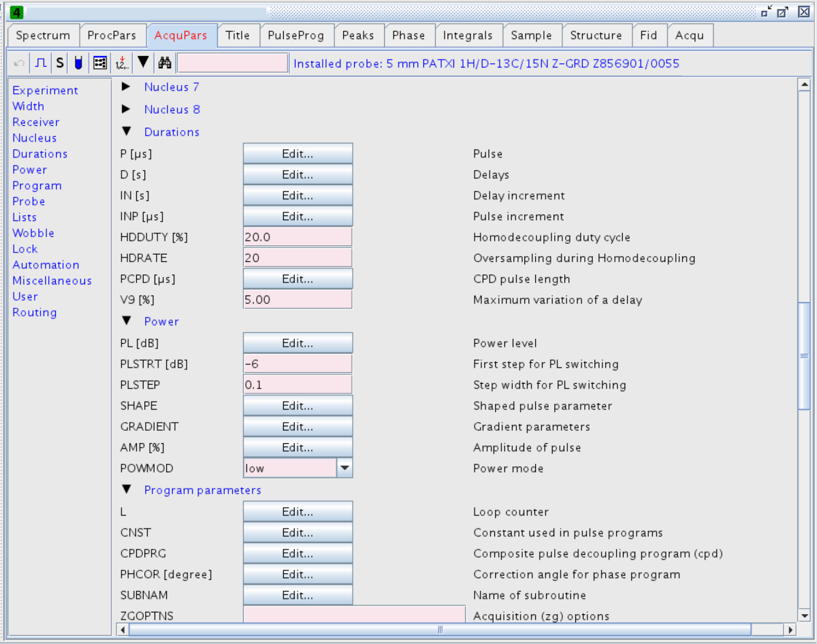Open the ProcPars tab

click(112, 35)
